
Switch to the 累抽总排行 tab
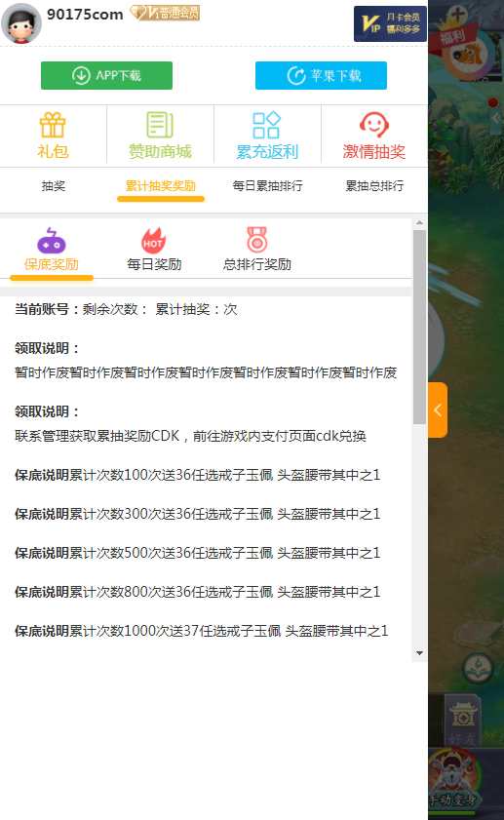click(x=374, y=185)
